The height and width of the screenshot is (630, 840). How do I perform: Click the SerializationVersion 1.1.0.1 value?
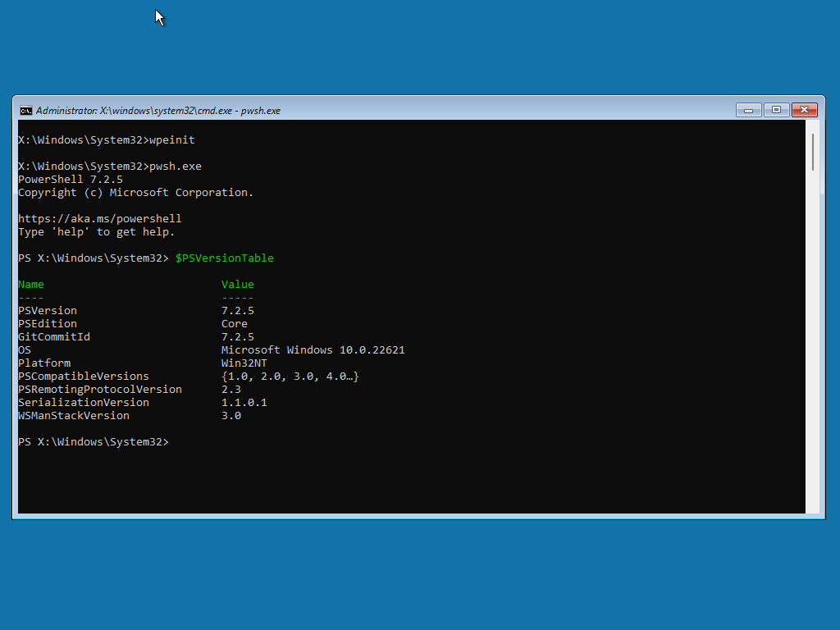click(244, 403)
